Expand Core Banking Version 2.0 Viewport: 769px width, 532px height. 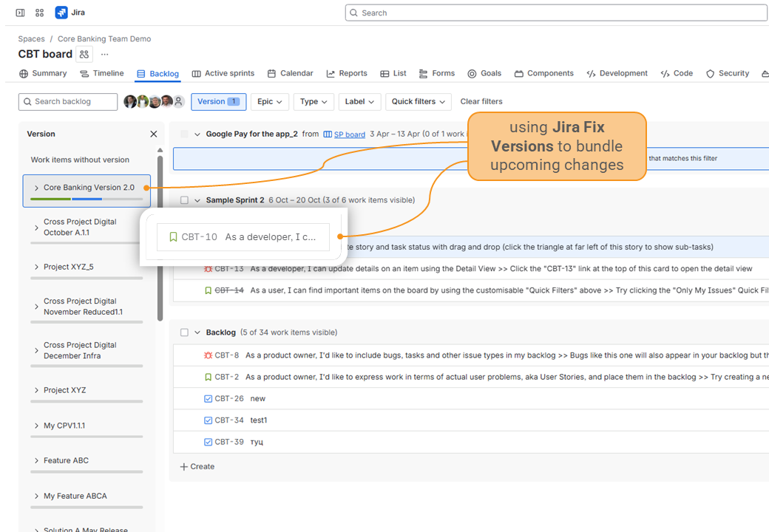click(x=35, y=187)
